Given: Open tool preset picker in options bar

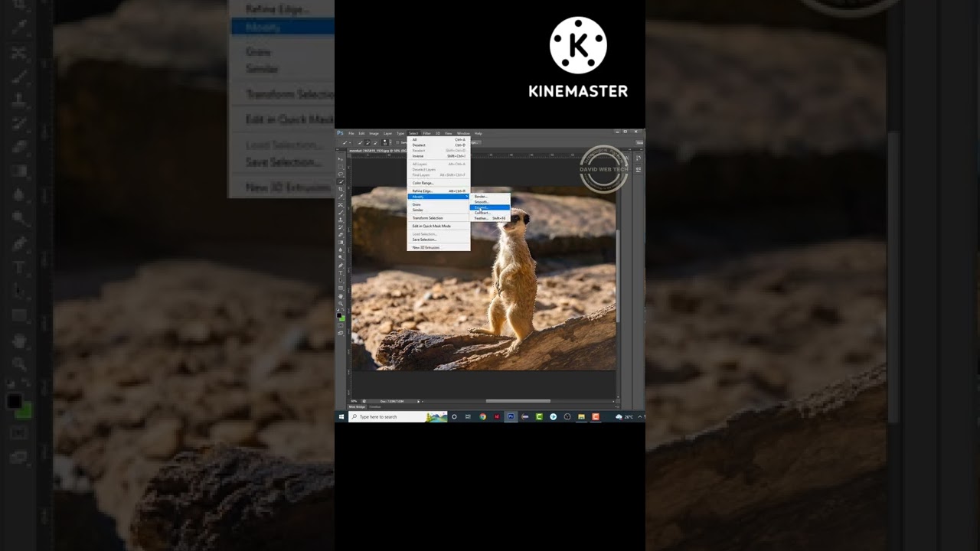Looking at the screenshot, I should pos(345,142).
